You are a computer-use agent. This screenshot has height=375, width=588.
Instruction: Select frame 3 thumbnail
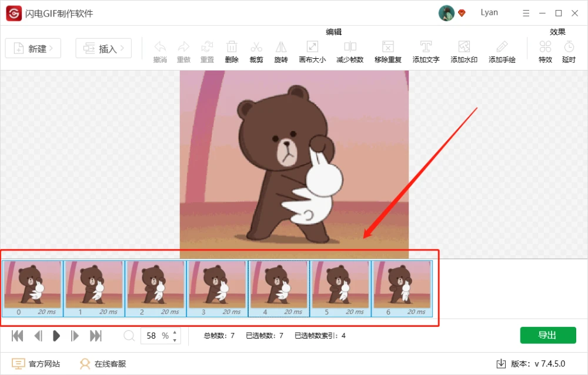(217, 289)
